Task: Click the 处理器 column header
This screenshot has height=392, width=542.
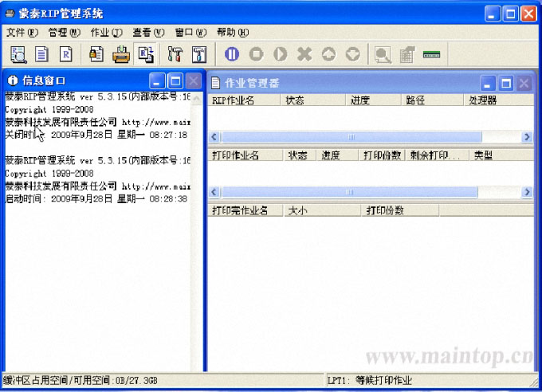Action: [482, 100]
